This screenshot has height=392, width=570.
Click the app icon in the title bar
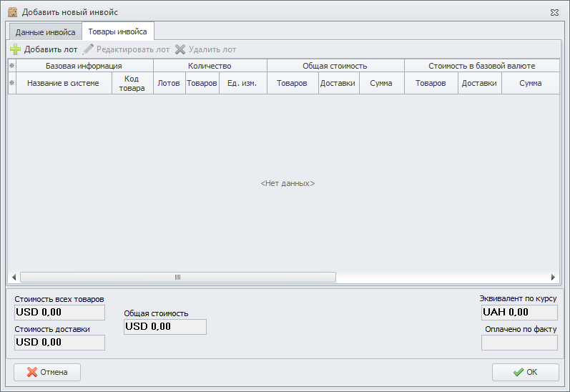12,12
